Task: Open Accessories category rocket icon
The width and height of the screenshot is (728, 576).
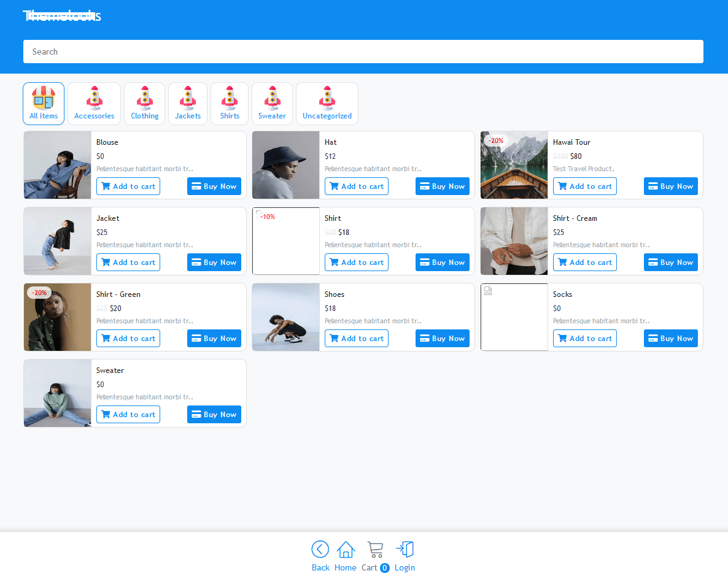Action: point(94,98)
